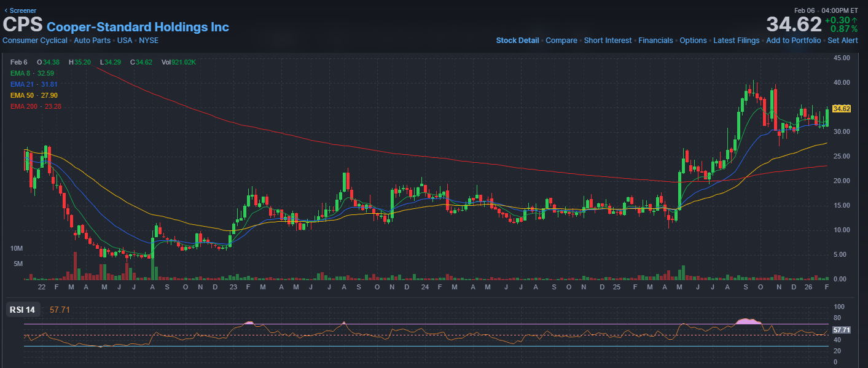The height and width of the screenshot is (368, 868).
Task: Click the RSI value 57.71 in header
Action: point(60,310)
